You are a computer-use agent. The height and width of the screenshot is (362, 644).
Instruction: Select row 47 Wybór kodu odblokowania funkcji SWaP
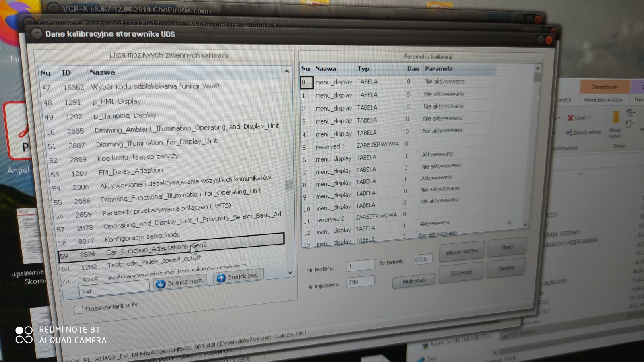161,87
